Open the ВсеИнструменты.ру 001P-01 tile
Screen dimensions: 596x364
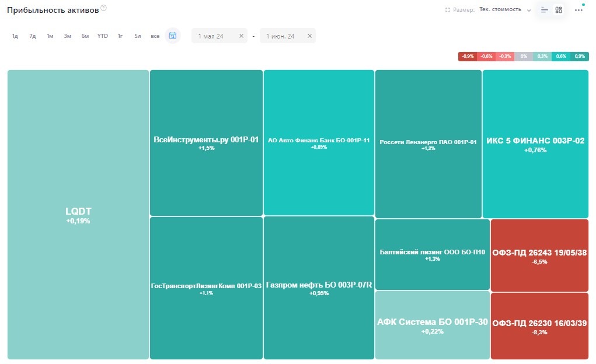point(207,143)
